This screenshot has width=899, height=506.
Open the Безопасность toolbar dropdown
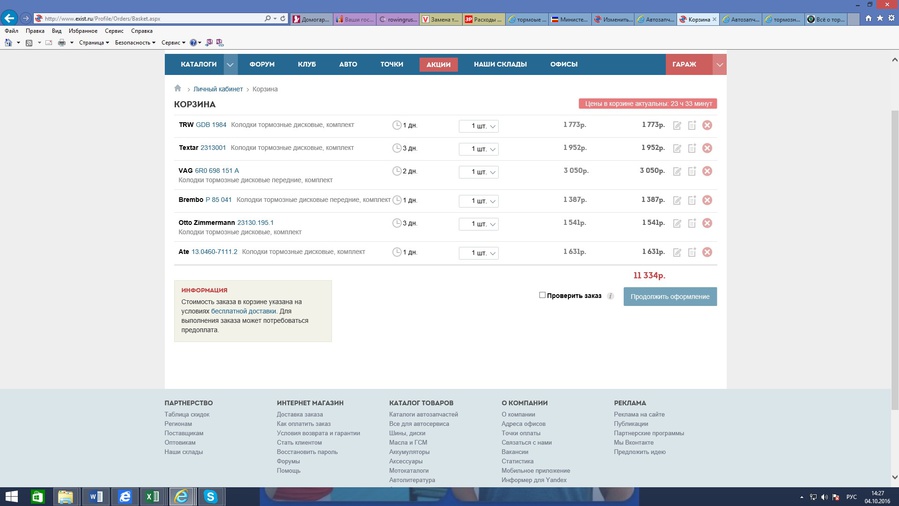coord(135,42)
